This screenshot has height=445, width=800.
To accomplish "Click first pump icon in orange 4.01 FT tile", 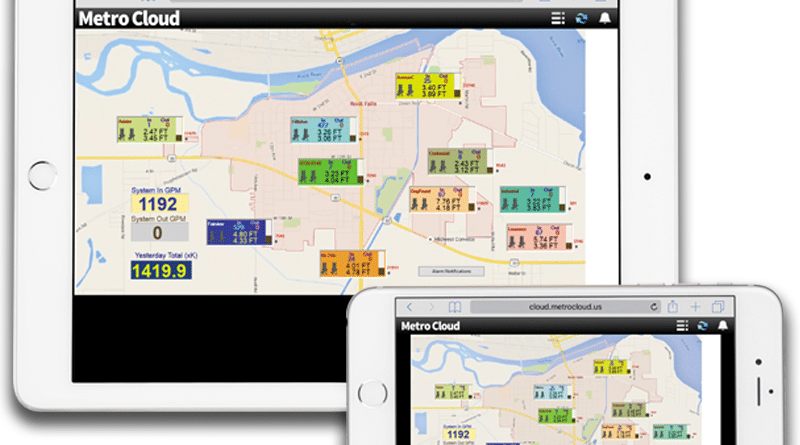I will [325, 268].
